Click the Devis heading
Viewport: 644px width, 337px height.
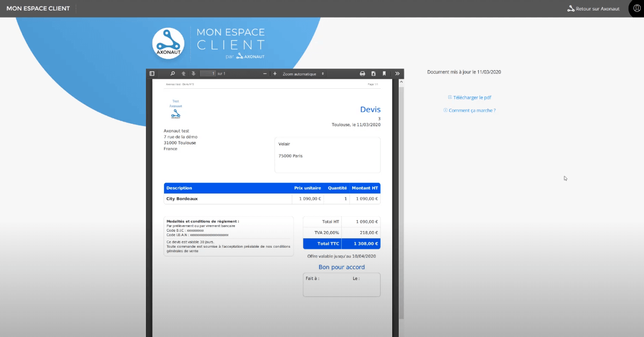click(x=370, y=109)
